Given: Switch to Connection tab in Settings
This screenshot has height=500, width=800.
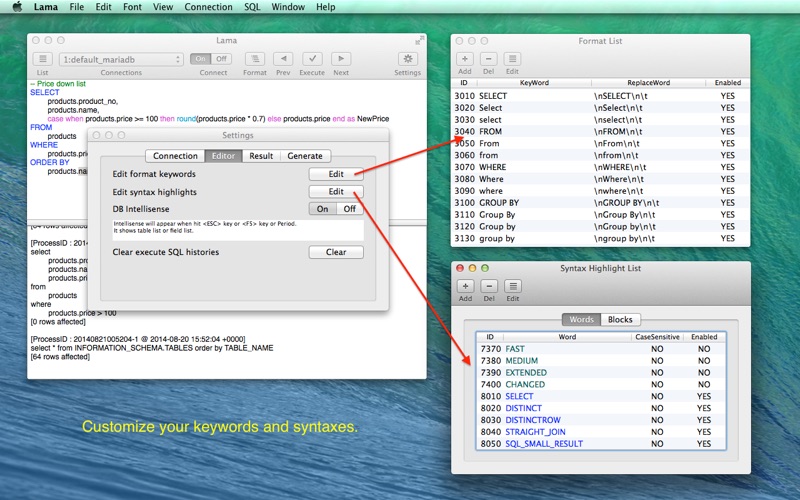Looking at the screenshot, I should pyautogui.click(x=175, y=156).
